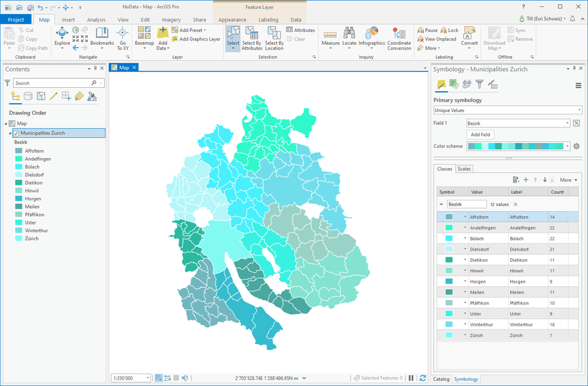Select the Explore navigation tool
The width and height of the screenshot is (588, 386).
click(62, 37)
